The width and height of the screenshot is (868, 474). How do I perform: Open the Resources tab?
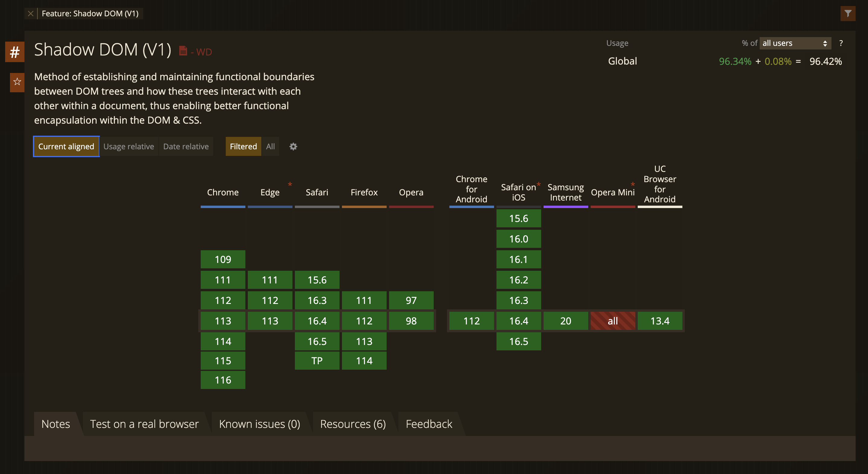point(353,424)
